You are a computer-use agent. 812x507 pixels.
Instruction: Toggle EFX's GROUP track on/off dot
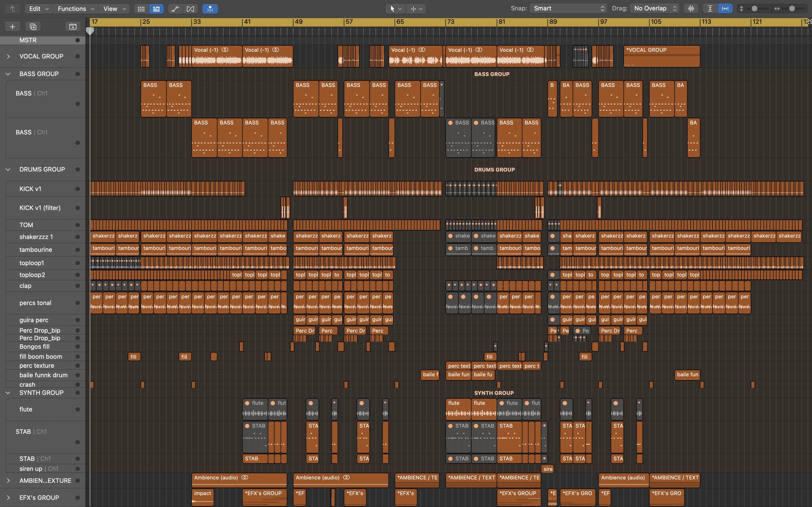pos(77,497)
